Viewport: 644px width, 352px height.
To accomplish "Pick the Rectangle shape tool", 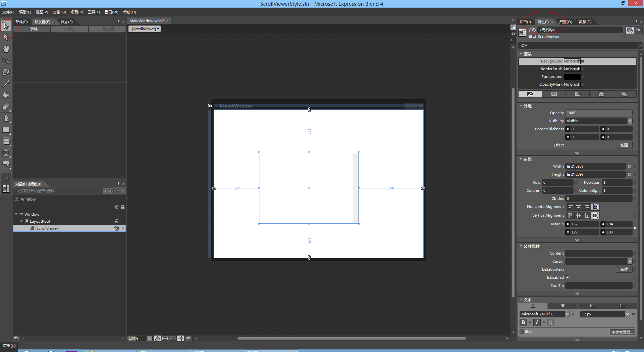I will click(x=6, y=130).
